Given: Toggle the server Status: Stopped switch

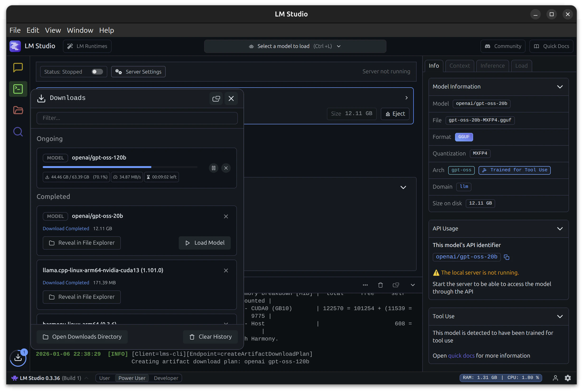Looking at the screenshot, I should (97, 72).
